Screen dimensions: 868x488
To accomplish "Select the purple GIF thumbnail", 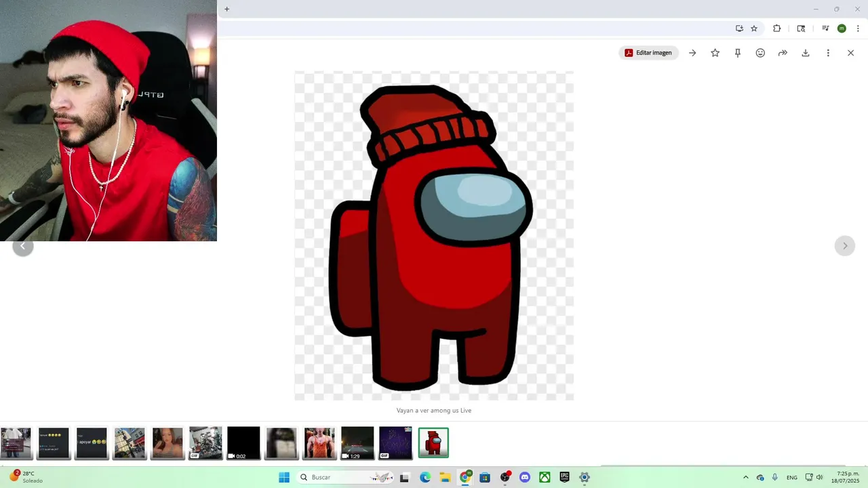I will point(395,443).
